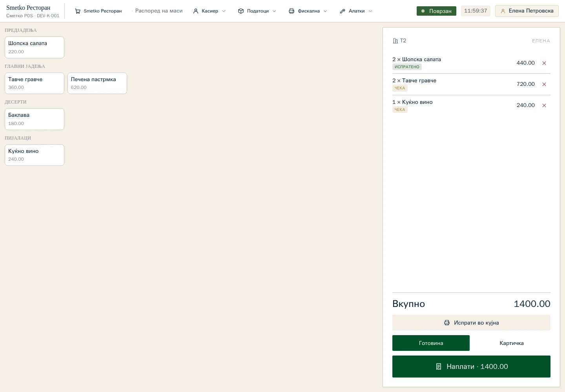Expand the Податоци dropdown chevron

[274, 11]
